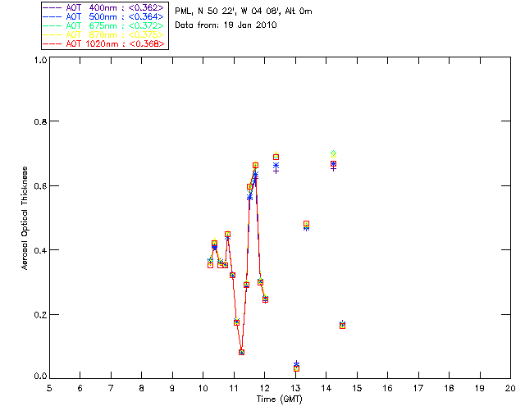Click the x-axis label 11

click(x=234, y=388)
